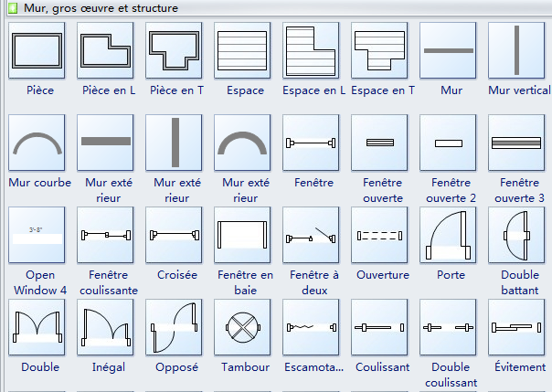Select the Pièce room shape

click(37, 50)
